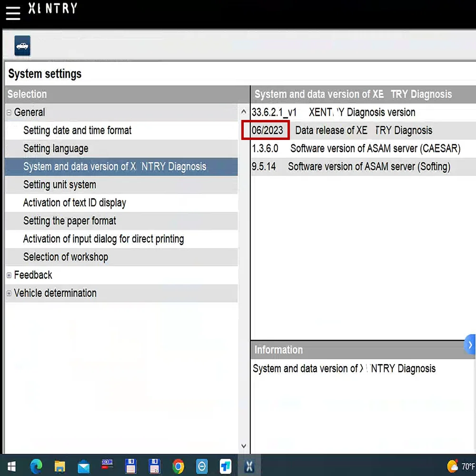
Task: Select Setting the paper format
Action: click(x=121, y=221)
